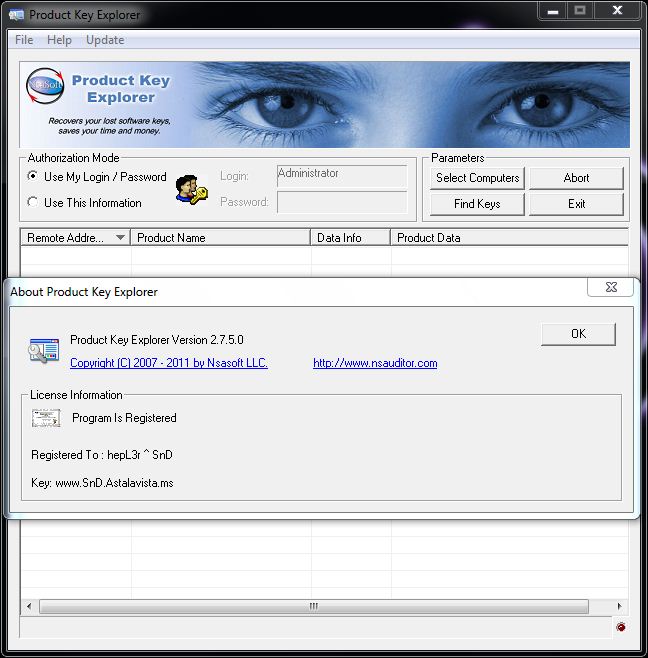Click the Password input field
648x658 pixels.
tap(342, 202)
